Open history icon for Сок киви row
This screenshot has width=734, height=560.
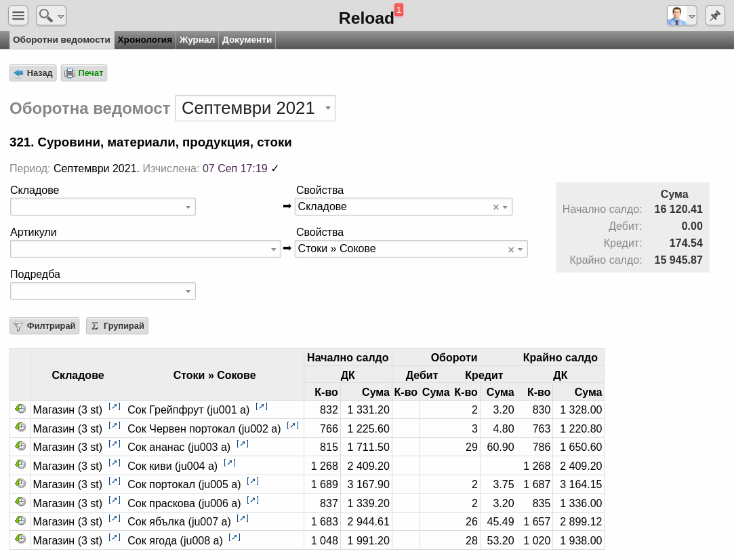pyautogui.click(x=20, y=465)
